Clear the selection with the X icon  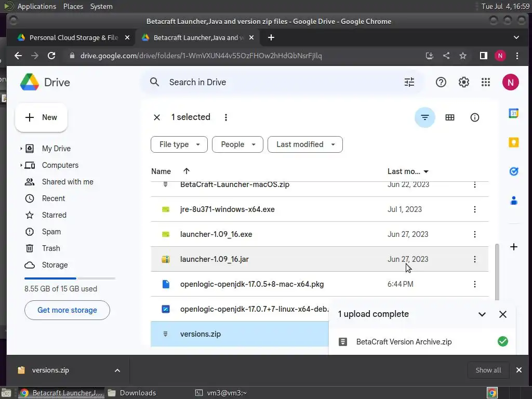coord(157,117)
